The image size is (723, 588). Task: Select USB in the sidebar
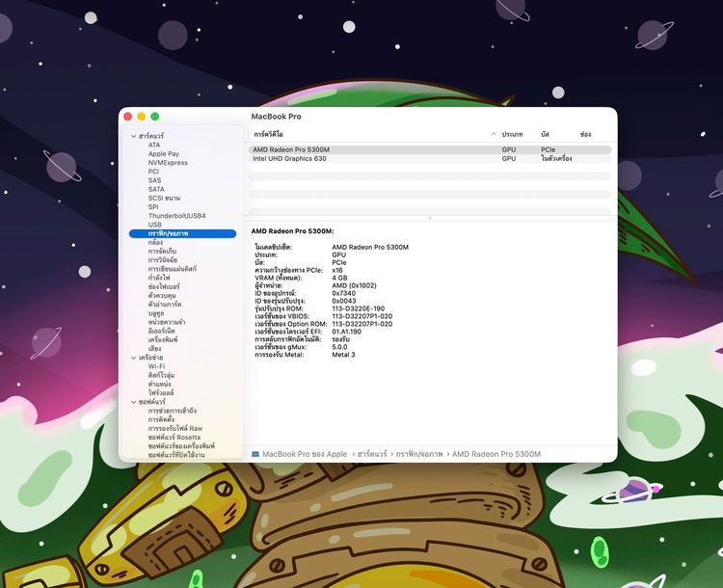coord(154,225)
